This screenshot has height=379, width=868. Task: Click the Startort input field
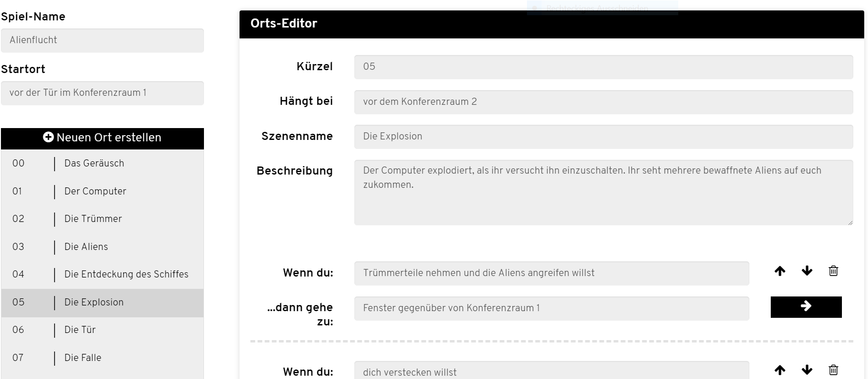[x=102, y=93]
